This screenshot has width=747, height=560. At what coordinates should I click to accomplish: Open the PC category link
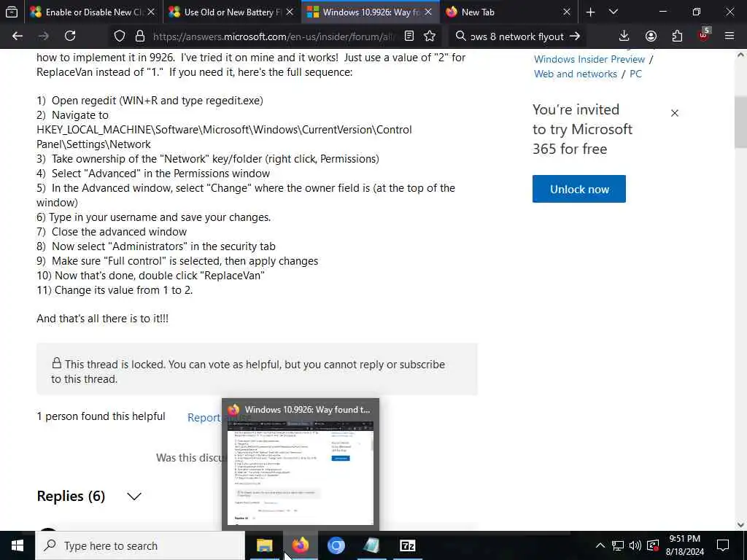pyautogui.click(x=635, y=74)
